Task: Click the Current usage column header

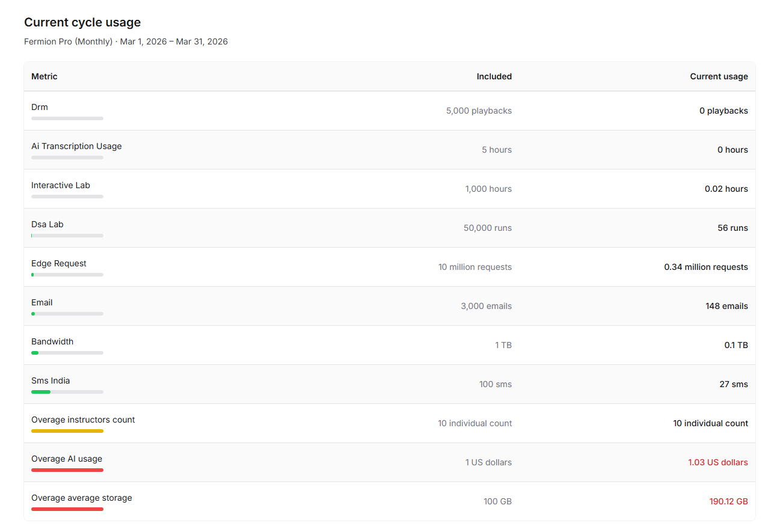Action: 719,76
